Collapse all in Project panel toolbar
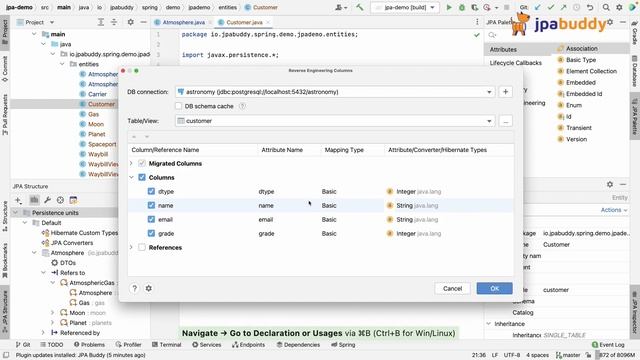Screen dimensions: 640x360 coord(114,22)
